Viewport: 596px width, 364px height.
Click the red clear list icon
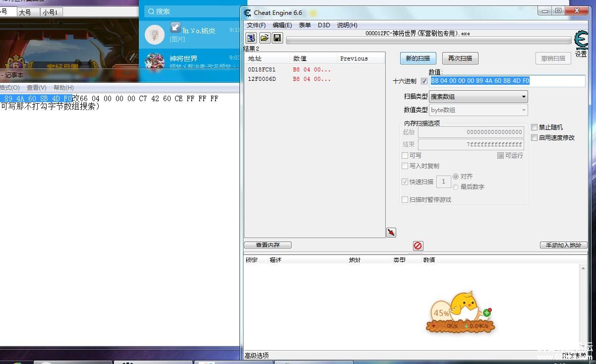[418, 245]
